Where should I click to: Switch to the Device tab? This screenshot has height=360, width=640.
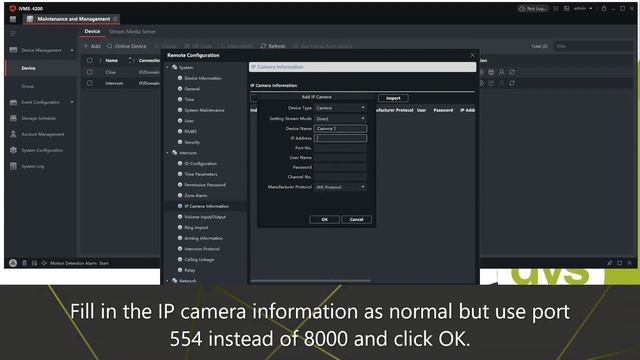tap(92, 31)
